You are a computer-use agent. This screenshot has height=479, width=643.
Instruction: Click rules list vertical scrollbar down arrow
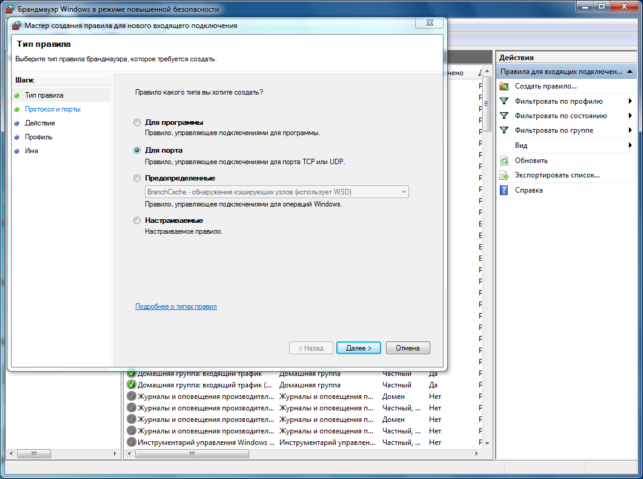click(x=487, y=443)
